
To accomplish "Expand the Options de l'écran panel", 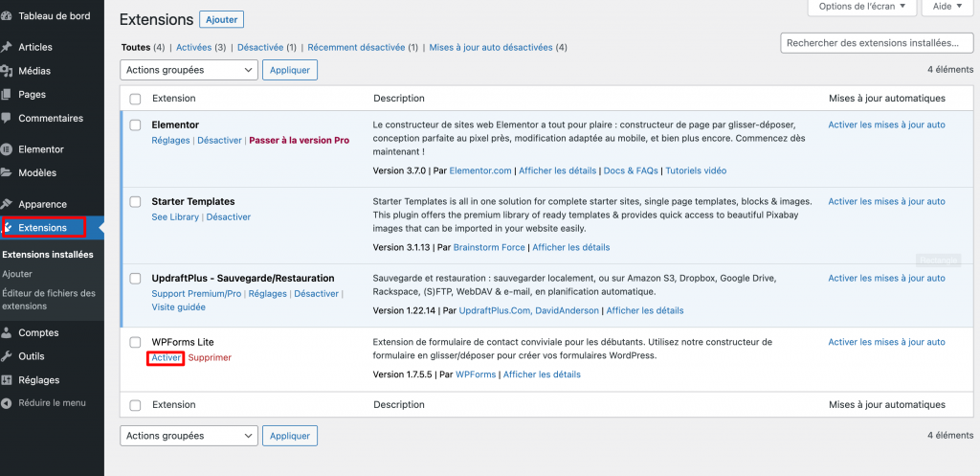I will point(858,7).
